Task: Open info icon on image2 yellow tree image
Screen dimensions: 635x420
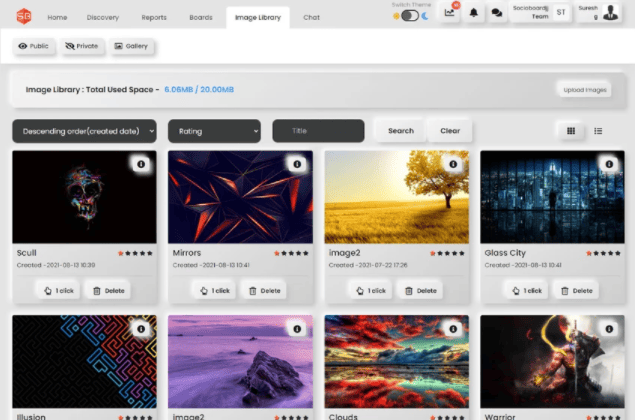Action: click(453, 164)
